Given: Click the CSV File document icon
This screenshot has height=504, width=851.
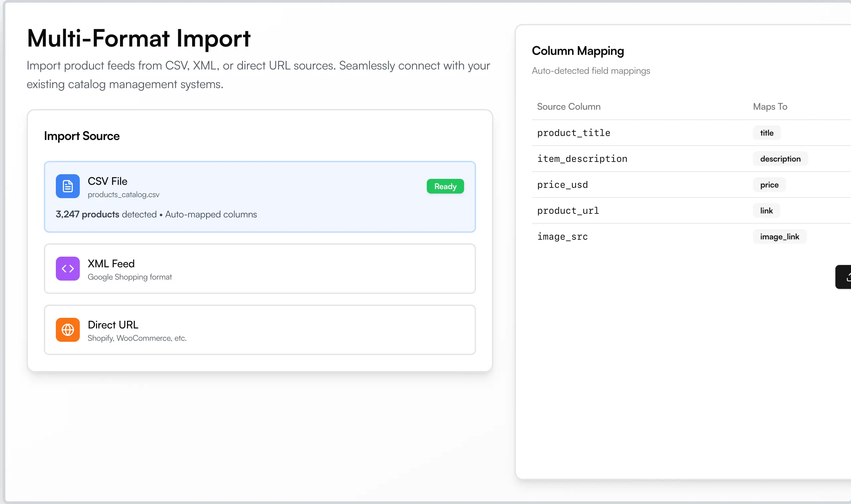Looking at the screenshot, I should coord(67,186).
